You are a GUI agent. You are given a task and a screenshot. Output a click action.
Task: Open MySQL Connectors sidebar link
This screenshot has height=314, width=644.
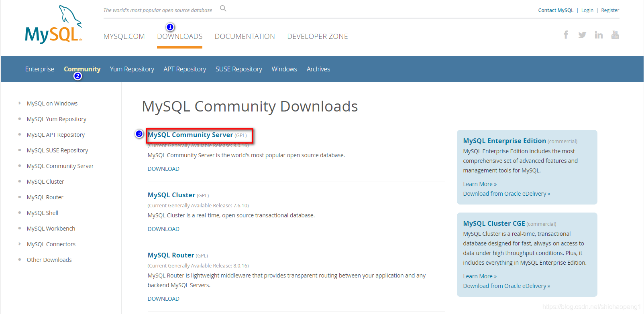point(51,244)
